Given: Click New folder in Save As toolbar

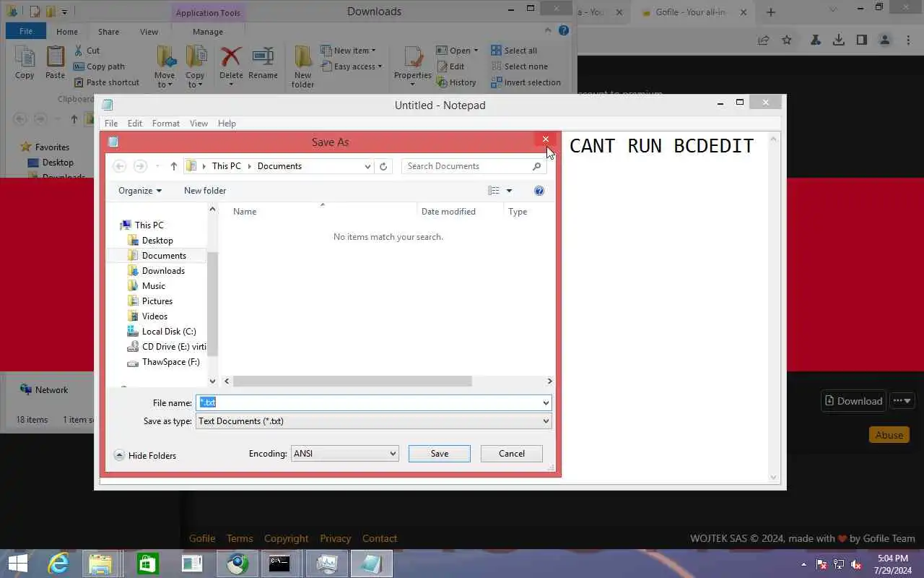Looking at the screenshot, I should pos(205,191).
